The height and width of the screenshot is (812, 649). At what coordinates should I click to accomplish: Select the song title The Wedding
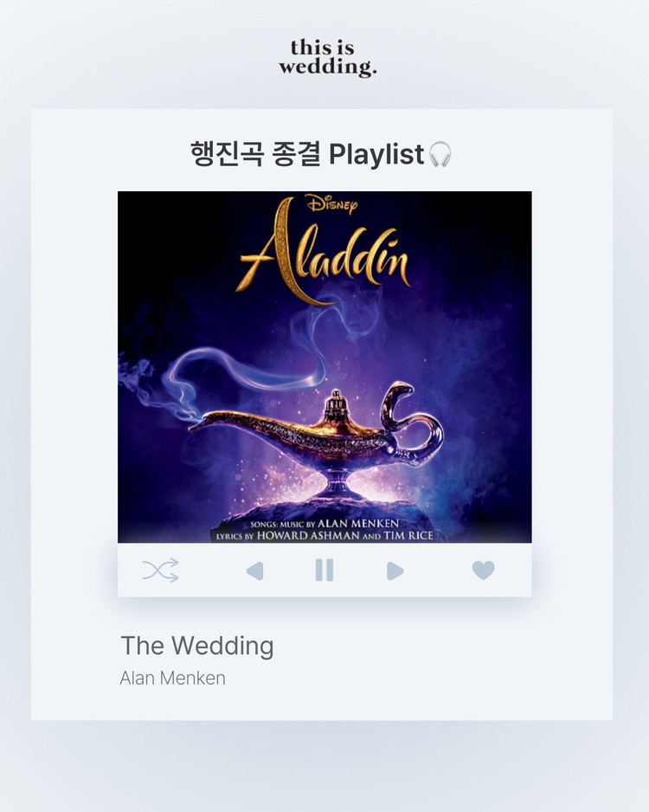pyautogui.click(x=197, y=646)
